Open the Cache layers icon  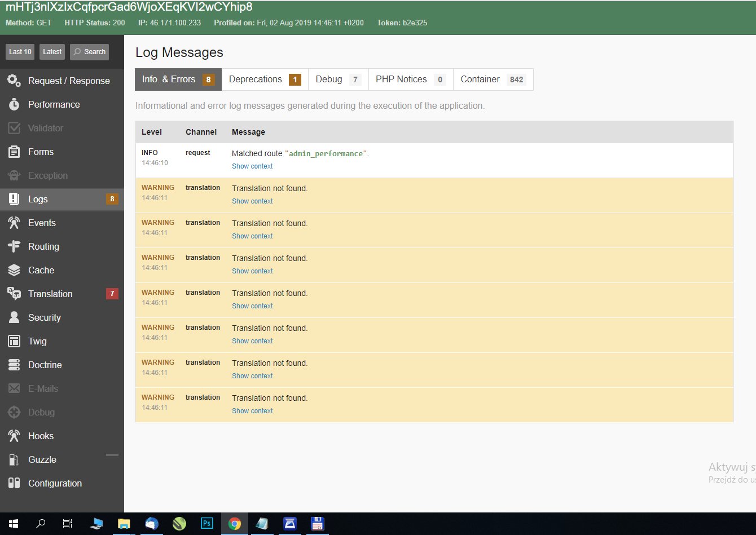click(x=14, y=270)
